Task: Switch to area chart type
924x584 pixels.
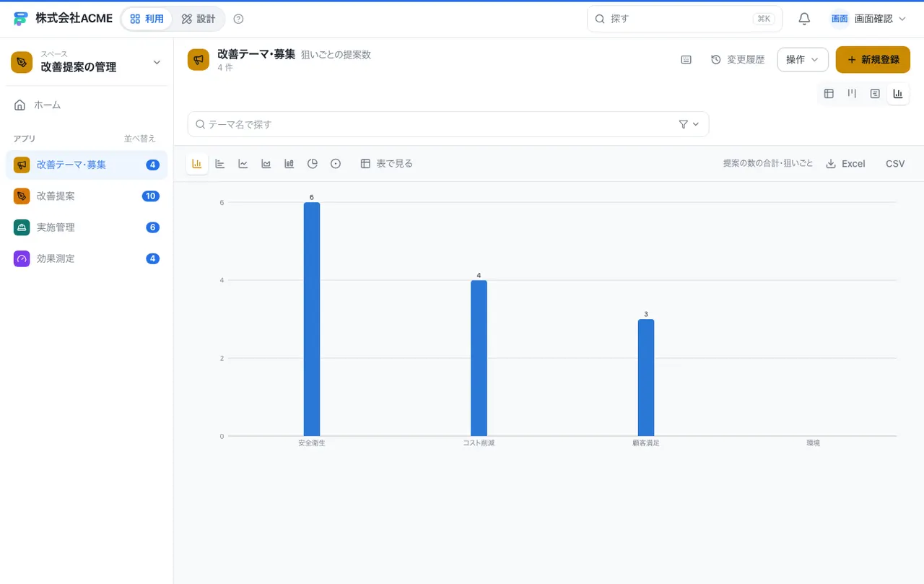Action: [x=266, y=164]
